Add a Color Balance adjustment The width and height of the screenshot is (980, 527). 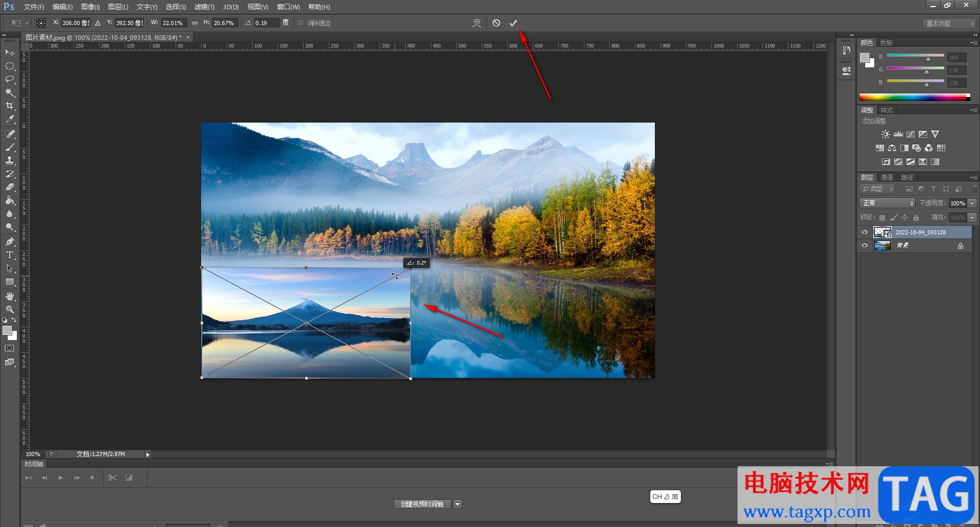892,148
